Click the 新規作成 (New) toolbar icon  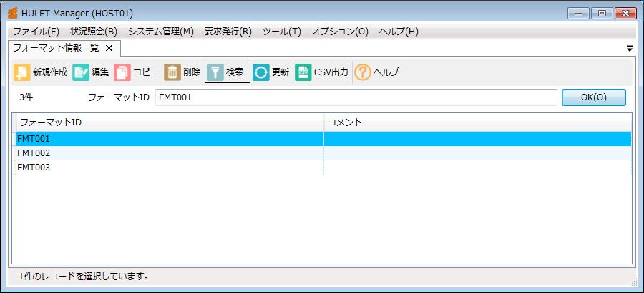pyautogui.click(x=21, y=72)
